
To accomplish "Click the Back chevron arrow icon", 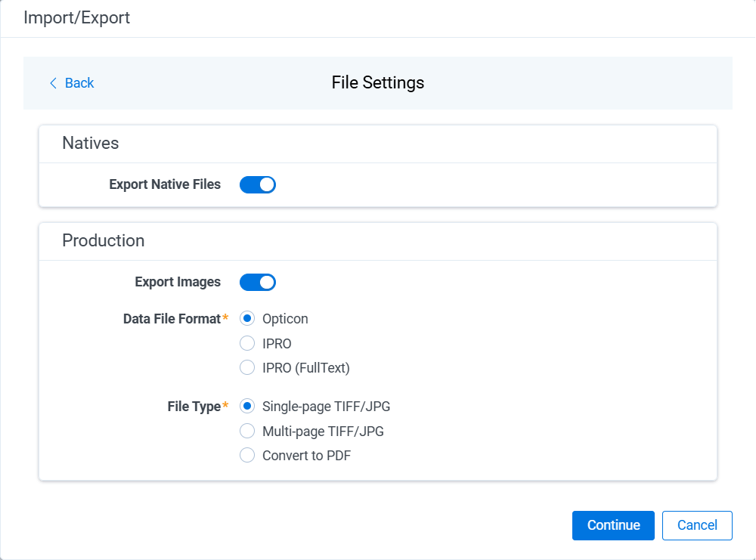I will pos(53,83).
